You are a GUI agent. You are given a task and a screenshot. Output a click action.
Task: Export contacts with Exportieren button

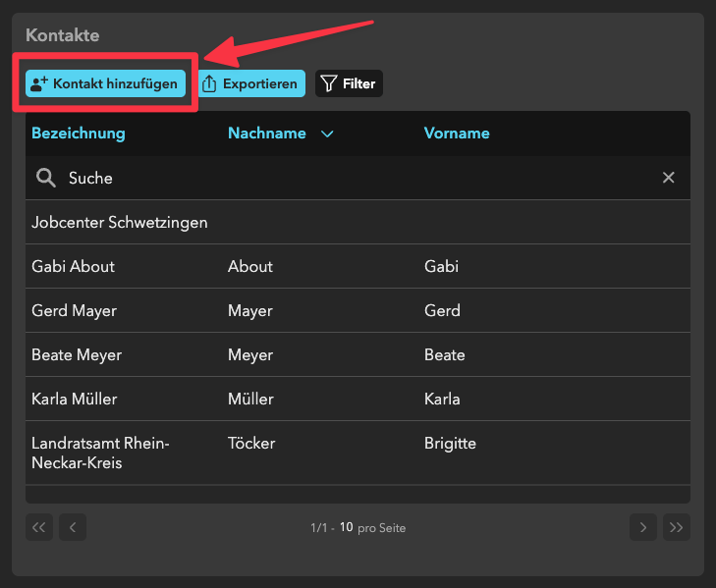tap(251, 83)
